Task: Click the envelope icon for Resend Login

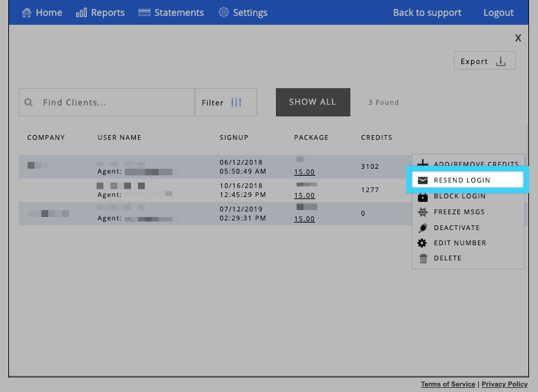Action: tap(423, 180)
